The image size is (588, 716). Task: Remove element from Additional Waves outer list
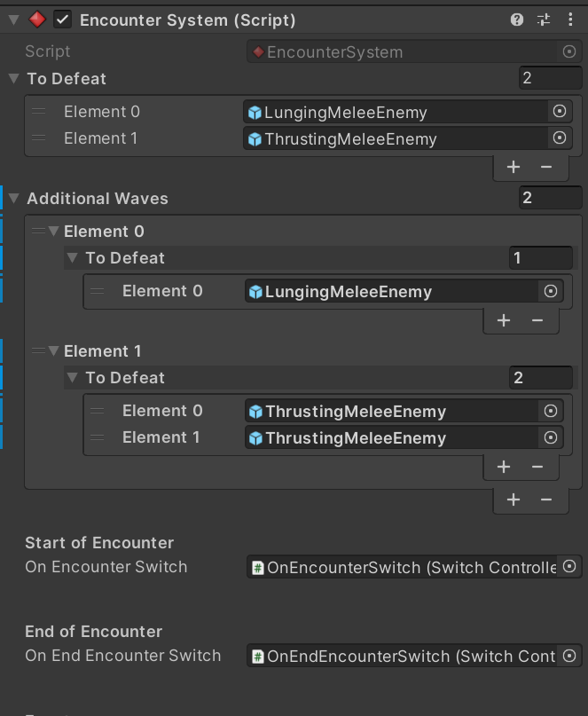tap(546, 500)
